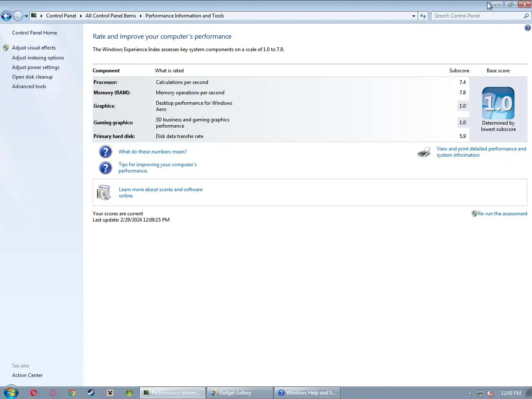Click the printer icon

[424, 152]
